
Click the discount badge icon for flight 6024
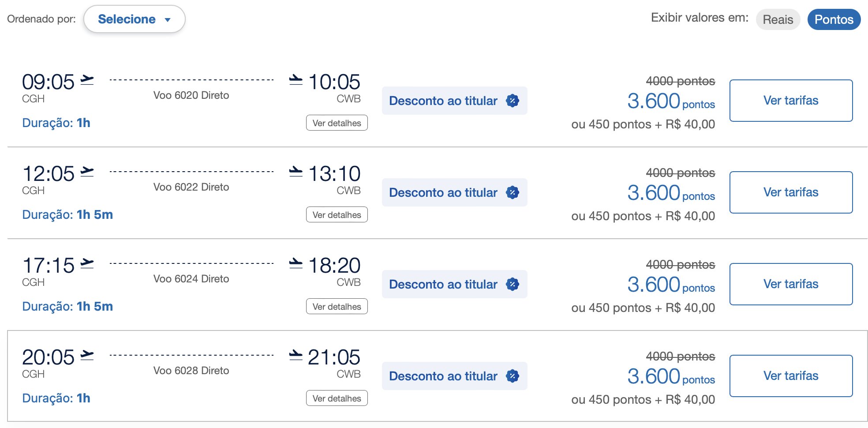[x=513, y=284]
